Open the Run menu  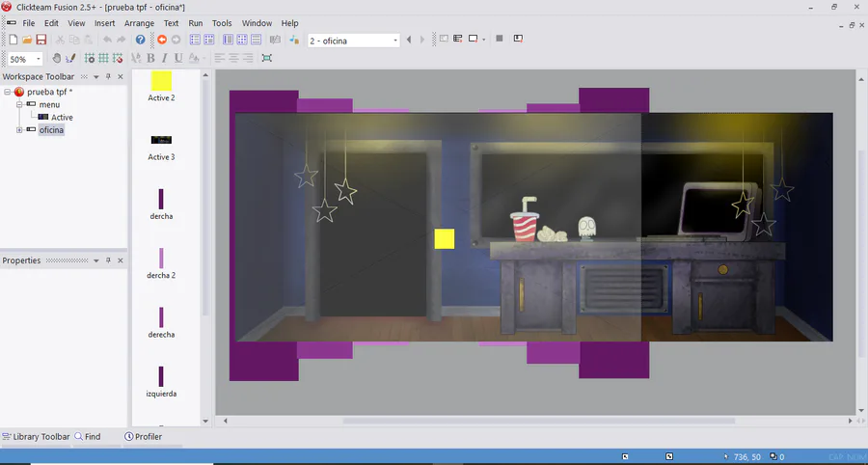tap(196, 23)
